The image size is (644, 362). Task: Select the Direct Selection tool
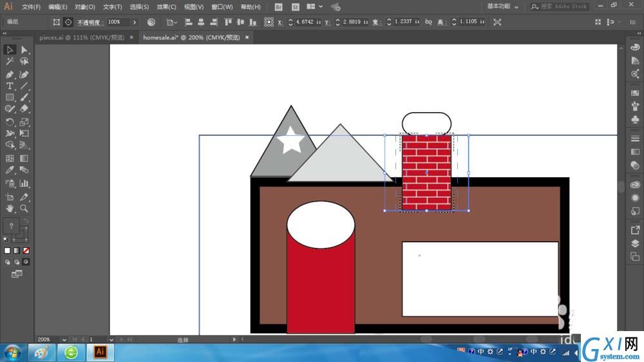24,50
